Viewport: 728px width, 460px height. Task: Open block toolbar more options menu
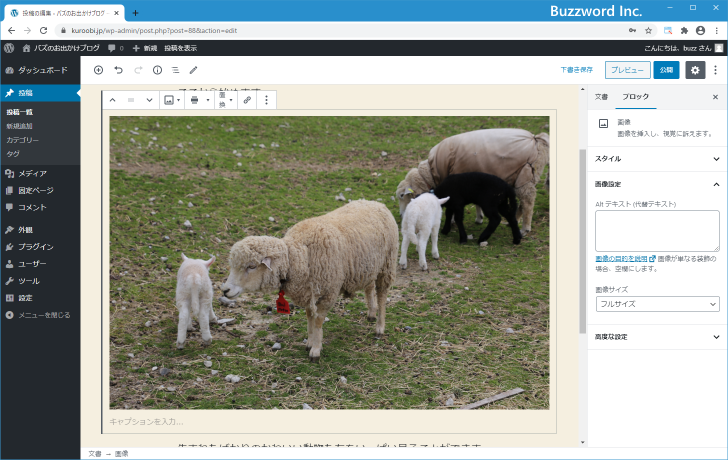[x=266, y=100]
